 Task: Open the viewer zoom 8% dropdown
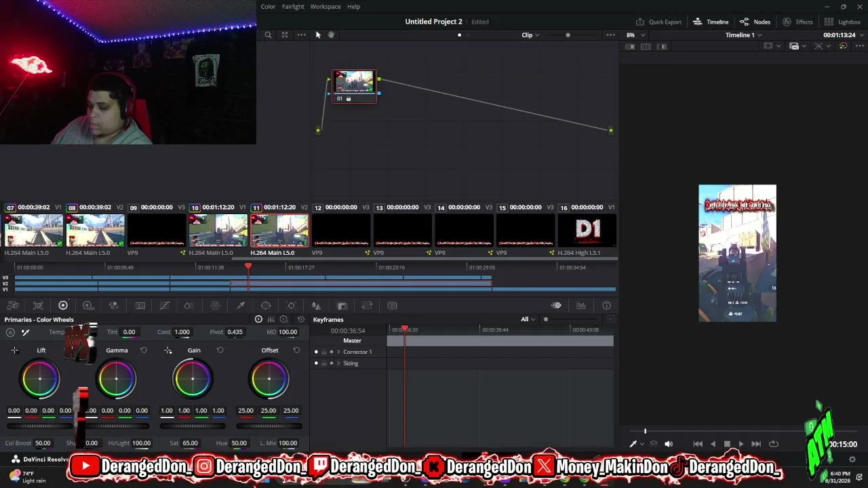(635, 35)
